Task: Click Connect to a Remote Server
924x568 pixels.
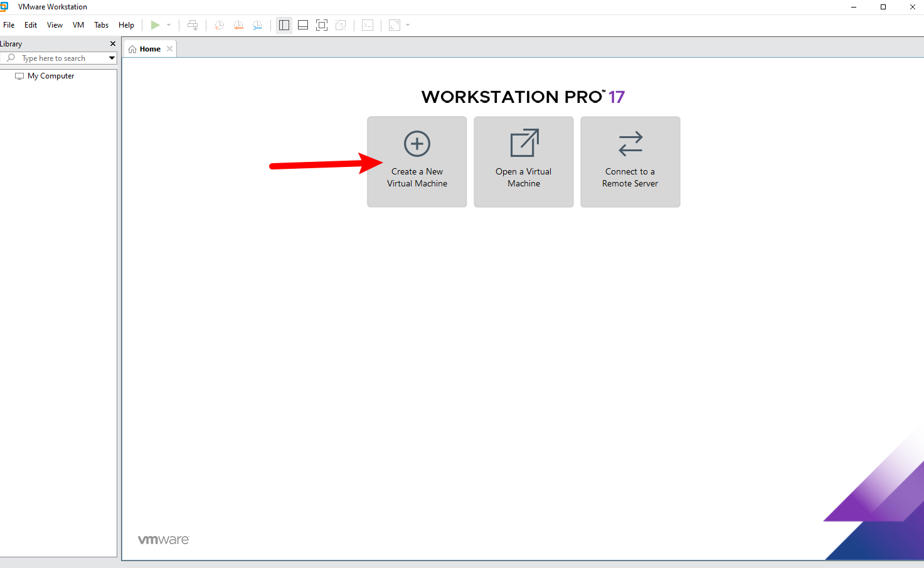Action: (630, 162)
